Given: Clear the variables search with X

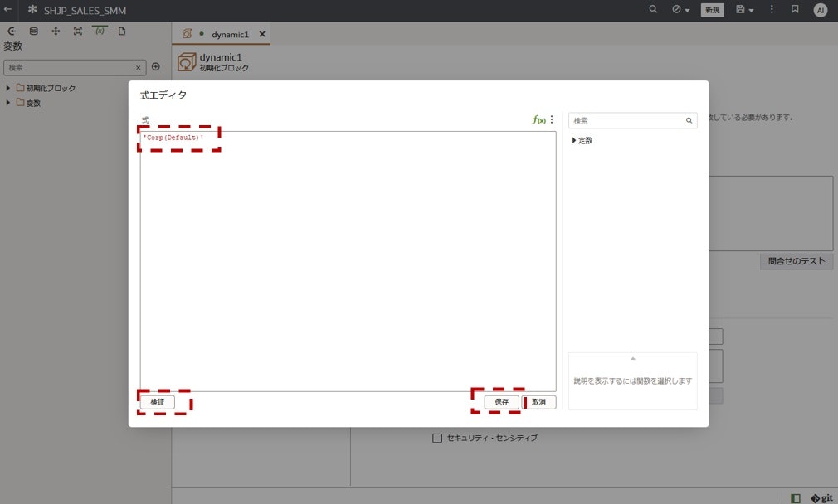Looking at the screenshot, I should (x=138, y=67).
